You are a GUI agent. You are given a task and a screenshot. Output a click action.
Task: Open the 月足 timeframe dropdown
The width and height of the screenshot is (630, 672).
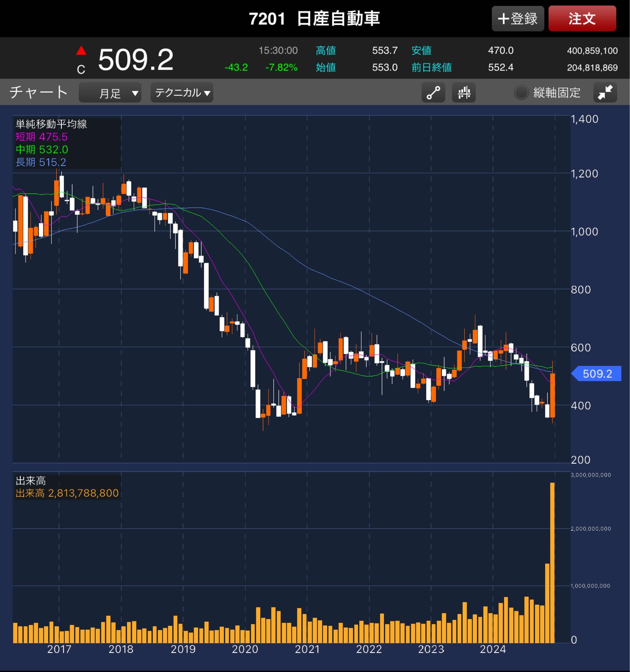click(110, 93)
